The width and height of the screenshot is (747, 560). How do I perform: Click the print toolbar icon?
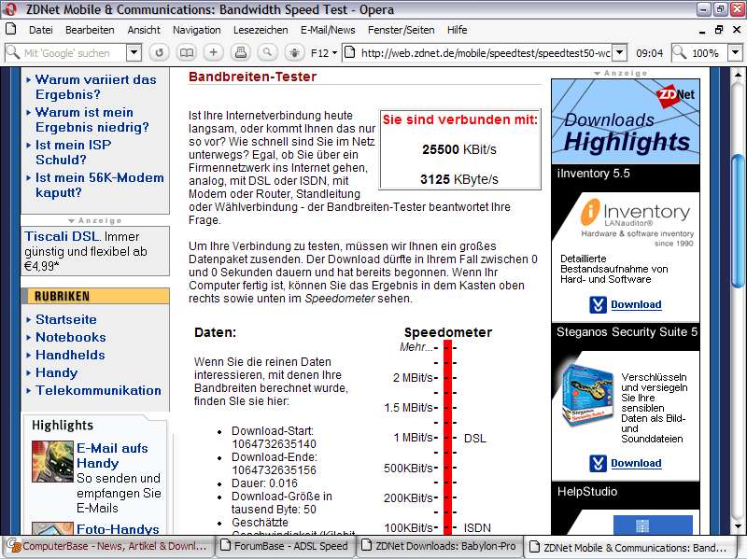click(241, 52)
